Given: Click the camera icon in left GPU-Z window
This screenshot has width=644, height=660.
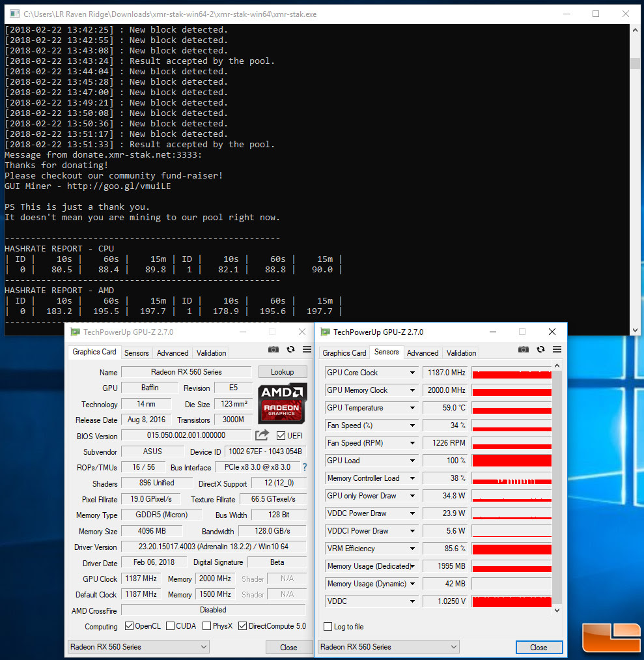Looking at the screenshot, I should point(273,349).
